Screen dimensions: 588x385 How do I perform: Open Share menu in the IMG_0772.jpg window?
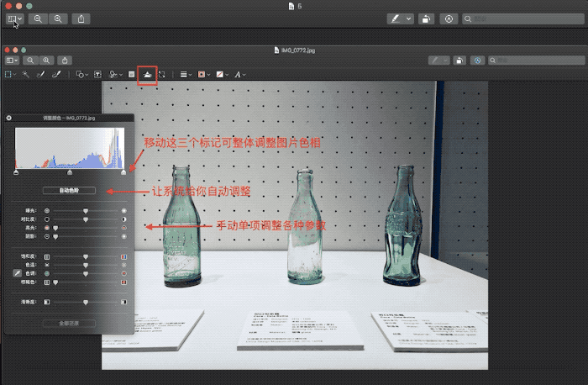coord(65,61)
